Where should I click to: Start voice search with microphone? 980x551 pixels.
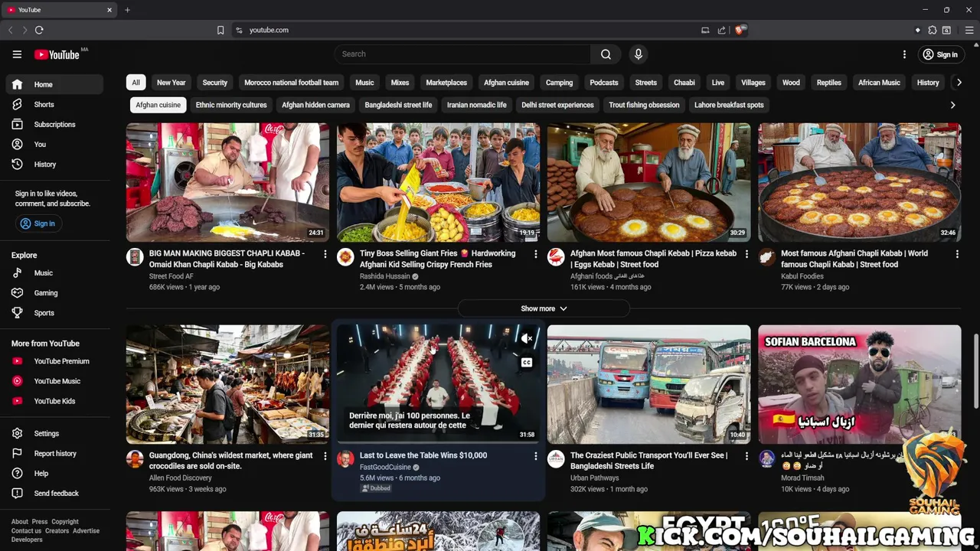coord(638,54)
